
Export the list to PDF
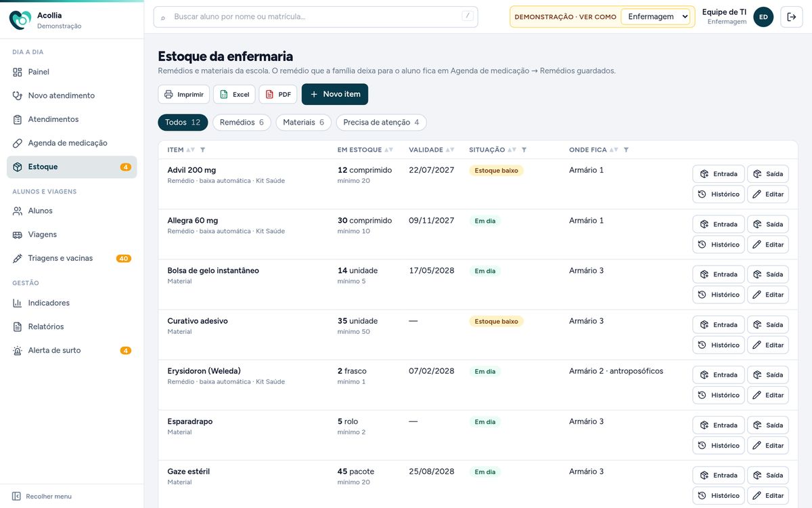tap(278, 94)
